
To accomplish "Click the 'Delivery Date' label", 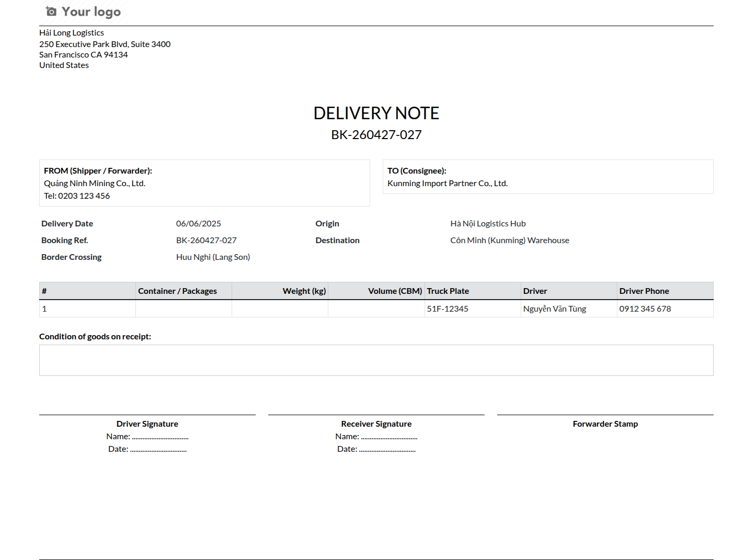I will pyautogui.click(x=67, y=223).
